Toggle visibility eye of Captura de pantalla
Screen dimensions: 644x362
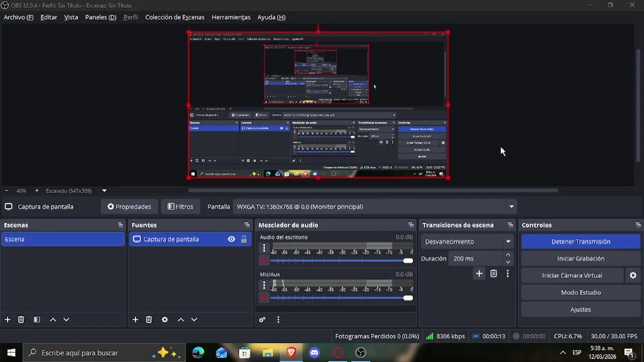point(231,239)
